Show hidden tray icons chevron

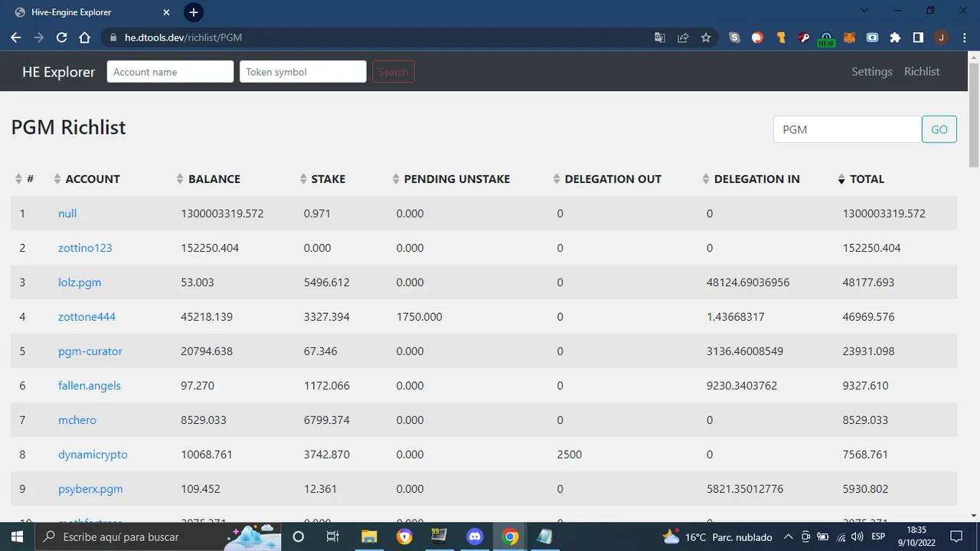tap(789, 536)
